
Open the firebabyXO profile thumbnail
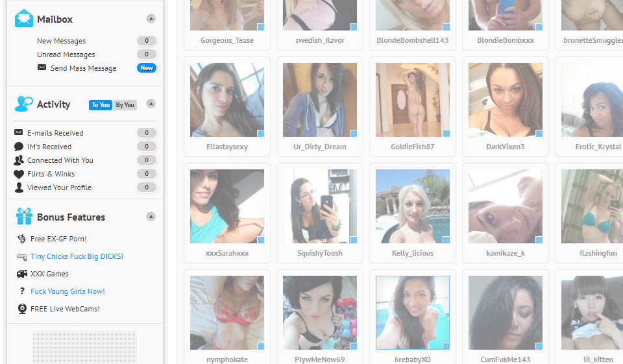(413, 313)
